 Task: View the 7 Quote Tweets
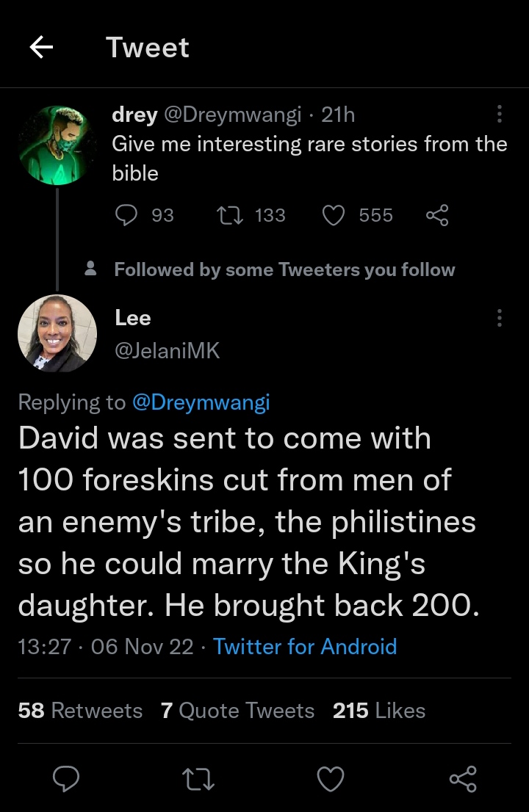(237, 711)
